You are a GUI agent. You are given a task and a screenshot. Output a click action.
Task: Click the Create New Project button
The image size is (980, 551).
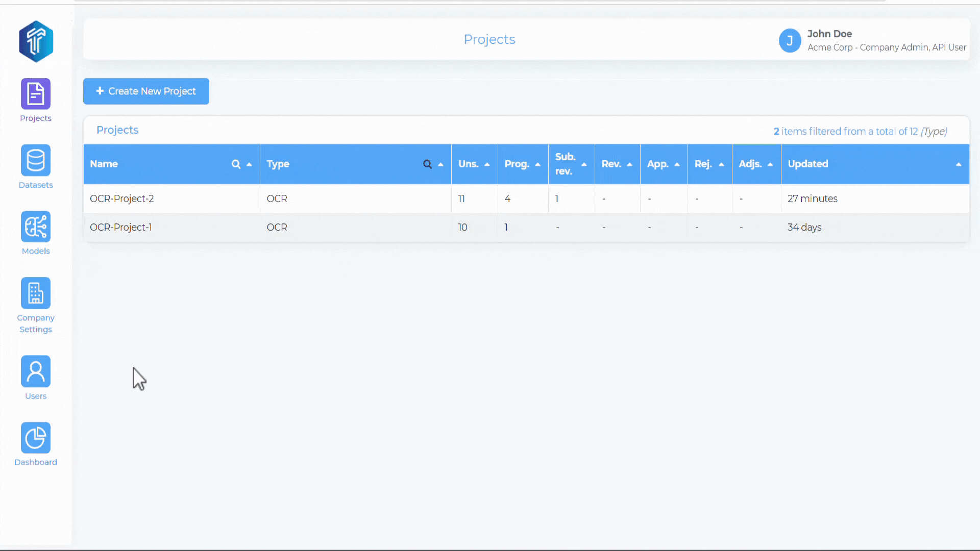pyautogui.click(x=146, y=91)
